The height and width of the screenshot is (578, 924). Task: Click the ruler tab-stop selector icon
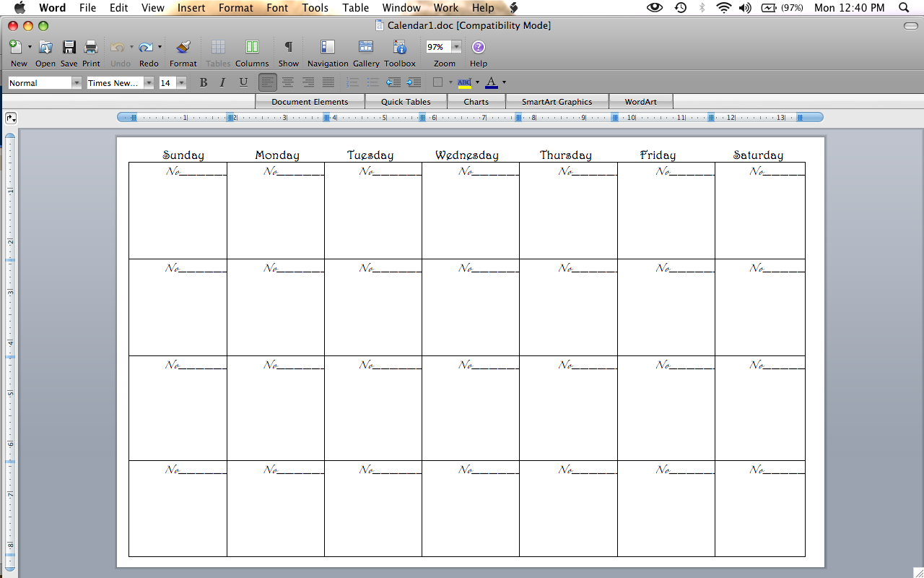[x=11, y=118]
